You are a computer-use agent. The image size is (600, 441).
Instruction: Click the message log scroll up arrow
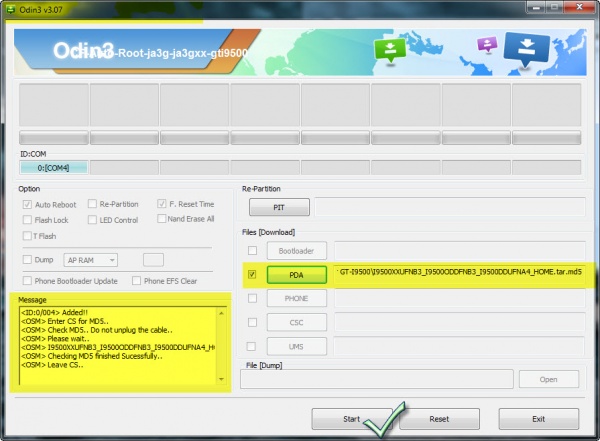click(221, 313)
